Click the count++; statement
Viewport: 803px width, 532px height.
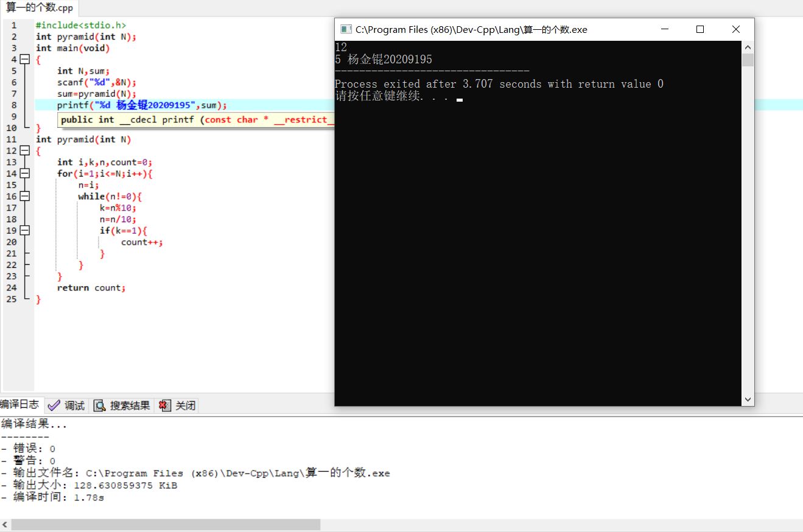point(142,242)
